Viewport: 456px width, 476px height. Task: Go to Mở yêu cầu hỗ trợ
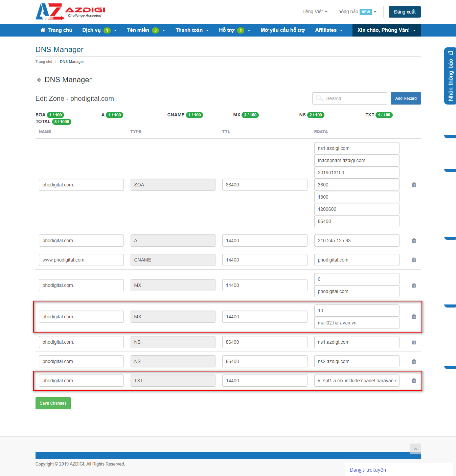click(x=282, y=30)
